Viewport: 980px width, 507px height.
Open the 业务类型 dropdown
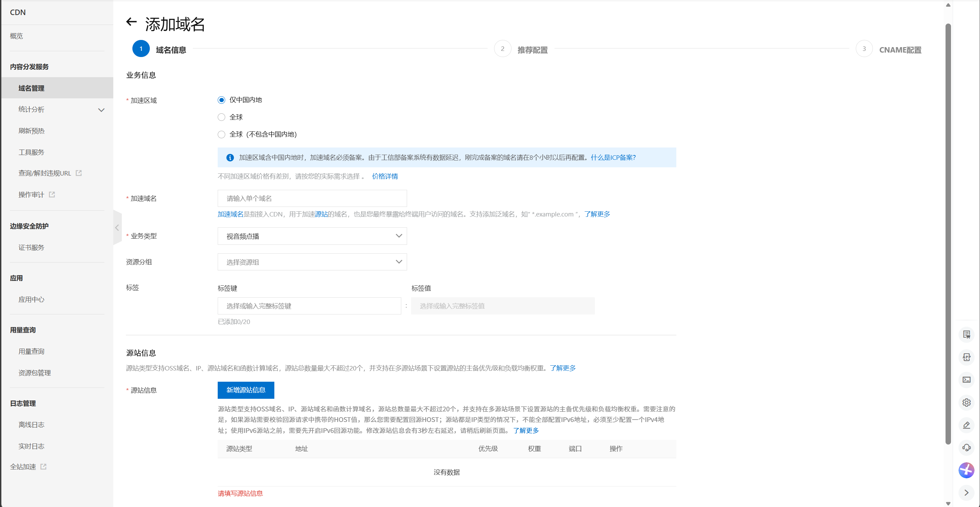click(312, 236)
